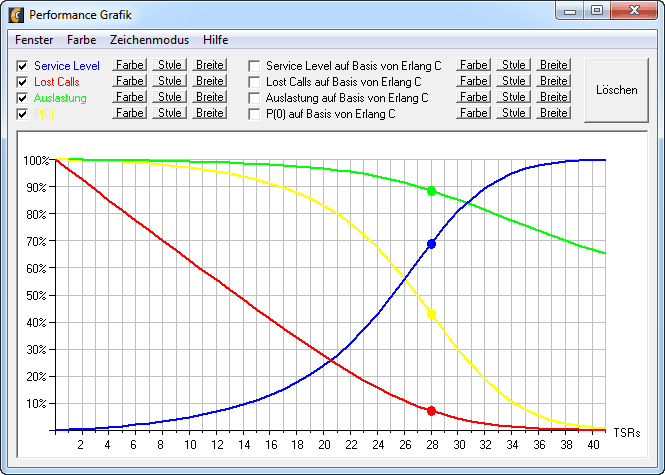Click Farbe button for Service Level row

coord(129,65)
